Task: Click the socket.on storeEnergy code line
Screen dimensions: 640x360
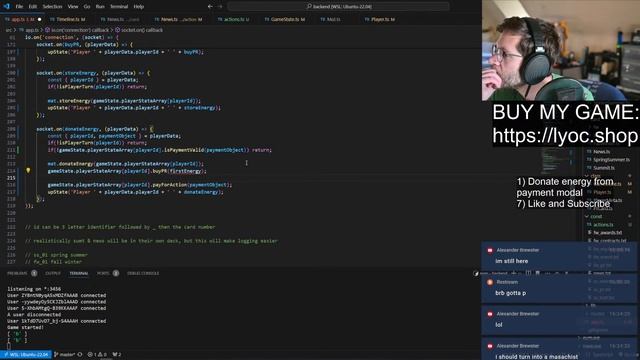Action: (x=93, y=73)
